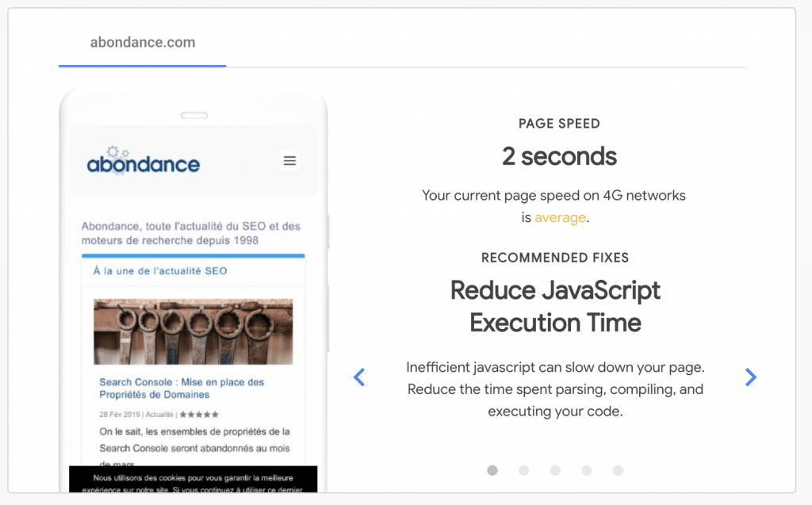Click the five-star article rating
This screenshot has width=812, height=505.
tap(199, 415)
